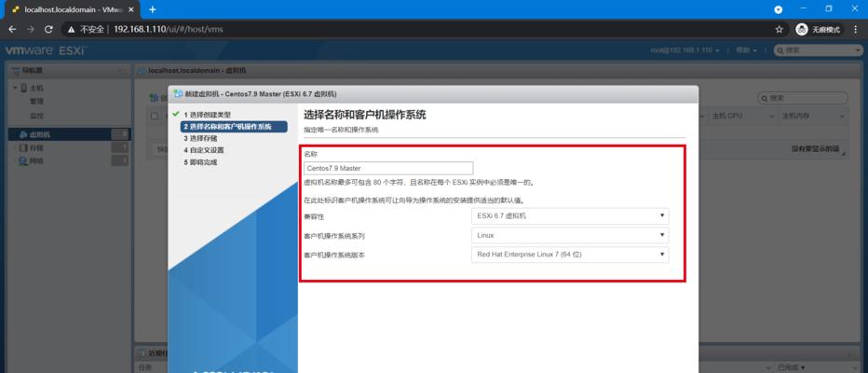Image resolution: width=868 pixels, height=373 pixels.
Task: Click the 主机内存 column header
Action: (x=811, y=117)
